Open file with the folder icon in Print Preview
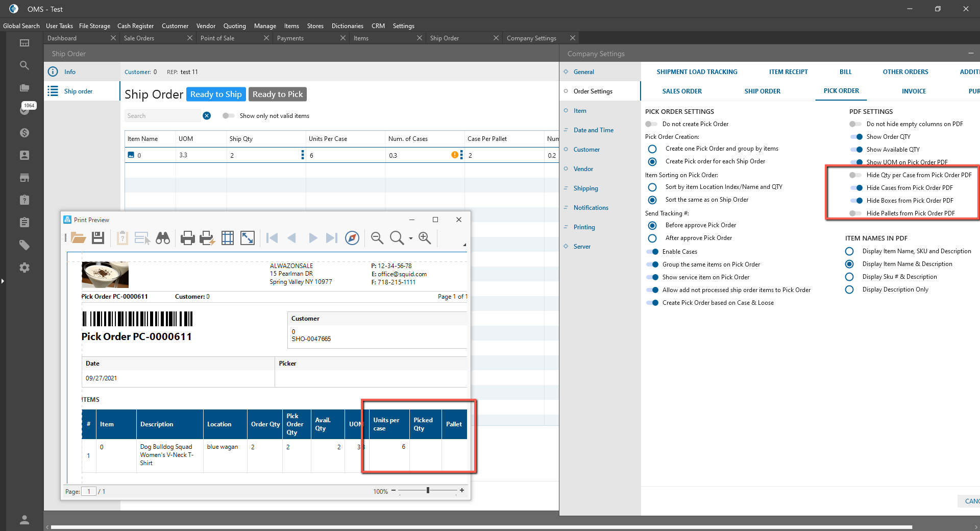The width and height of the screenshot is (980, 531). (78, 238)
